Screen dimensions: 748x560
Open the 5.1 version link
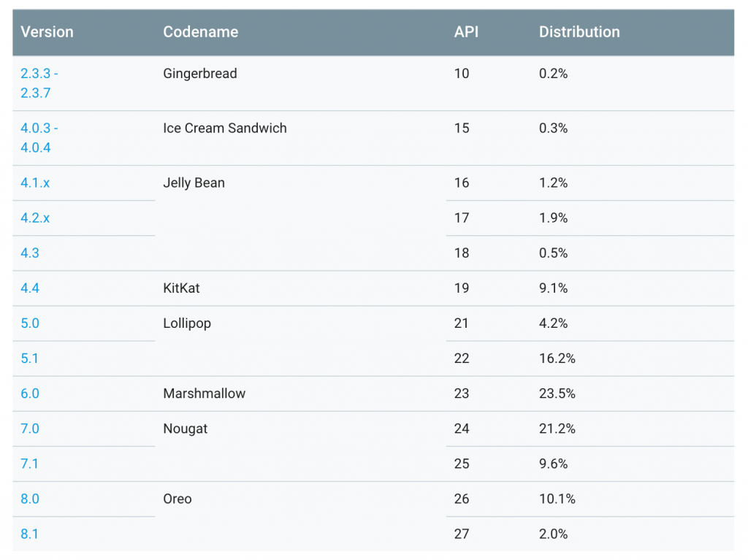pyautogui.click(x=30, y=358)
